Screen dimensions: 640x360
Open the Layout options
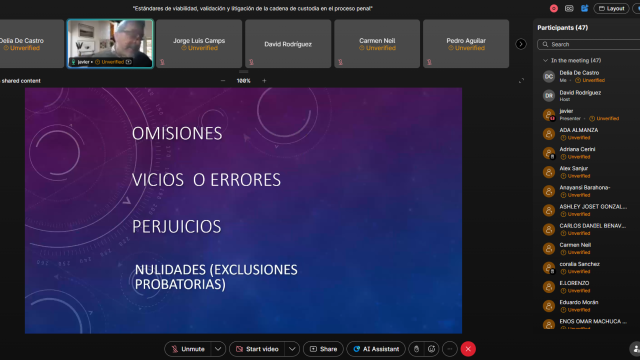[x=611, y=8]
